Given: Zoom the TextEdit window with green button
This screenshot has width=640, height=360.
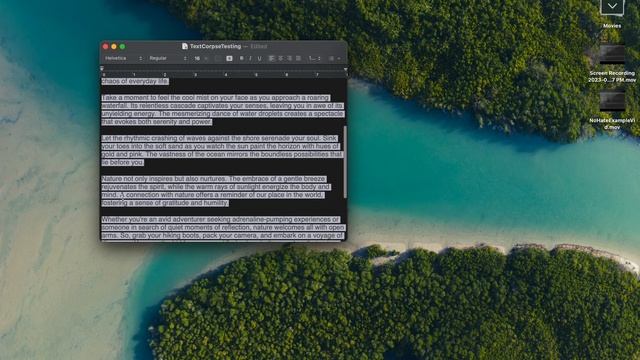Looking at the screenshot, I should (122, 47).
